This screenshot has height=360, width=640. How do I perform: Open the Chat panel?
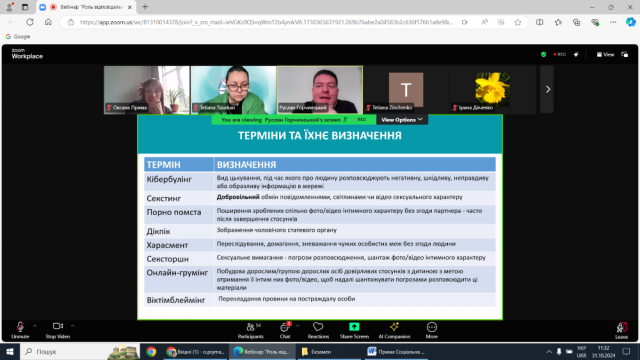[x=285, y=331]
